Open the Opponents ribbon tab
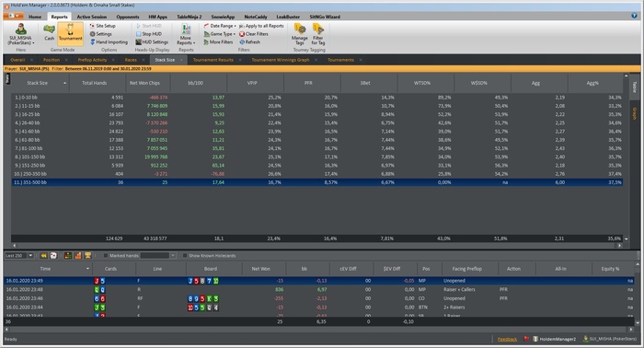 pos(128,17)
